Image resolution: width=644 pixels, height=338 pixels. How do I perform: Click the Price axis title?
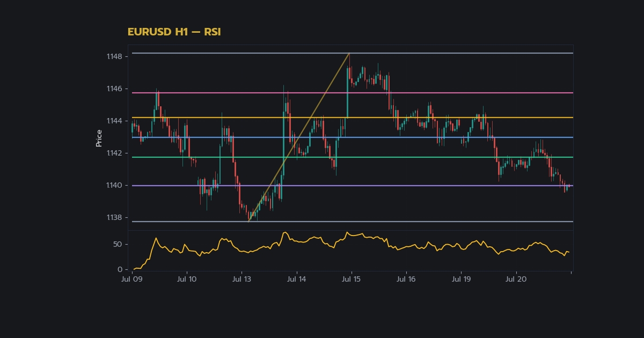click(x=99, y=138)
